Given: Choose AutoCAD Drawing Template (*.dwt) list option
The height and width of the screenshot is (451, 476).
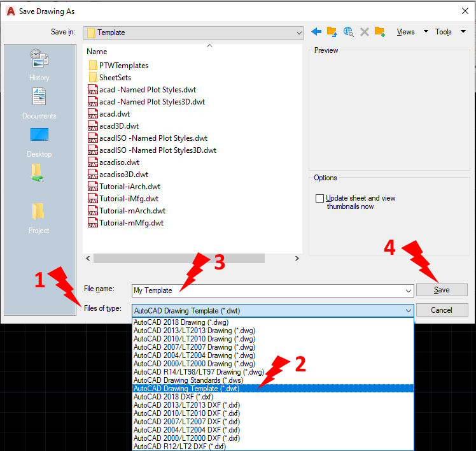Looking at the screenshot, I should click(x=273, y=389).
